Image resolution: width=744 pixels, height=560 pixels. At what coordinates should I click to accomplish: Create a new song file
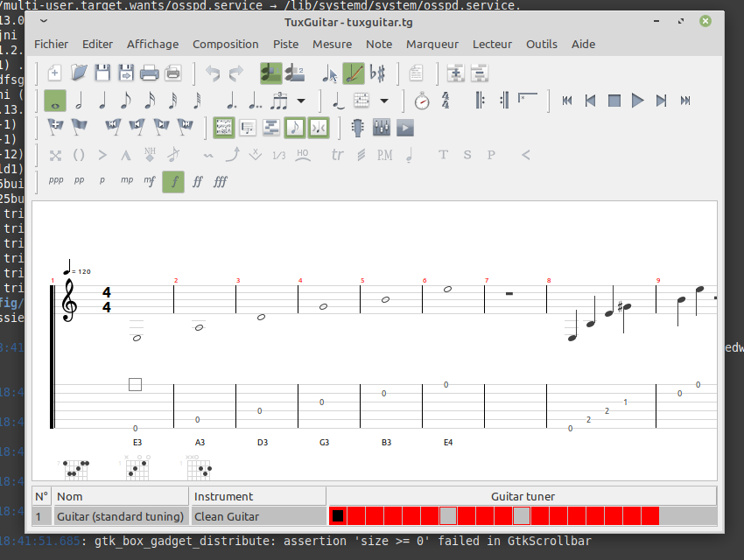(54, 73)
